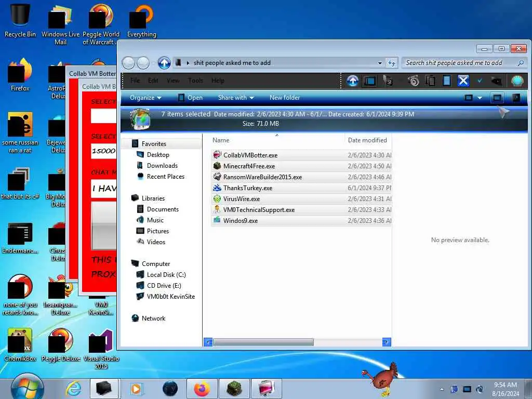Click the Internet Explorer taskbar icon
532x399 pixels.
pyautogui.click(x=73, y=389)
